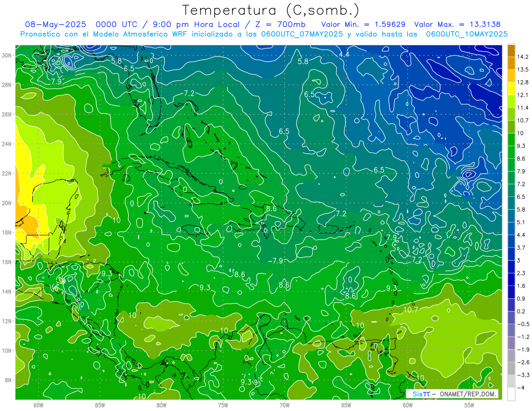Pick lime legend swatch between 11.4 and 10.7
This screenshot has width=532, height=411.
(x=511, y=114)
